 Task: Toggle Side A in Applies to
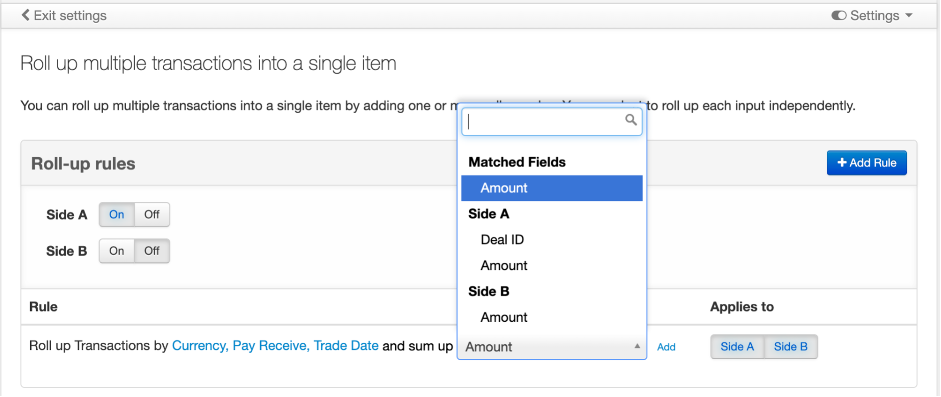(x=737, y=347)
